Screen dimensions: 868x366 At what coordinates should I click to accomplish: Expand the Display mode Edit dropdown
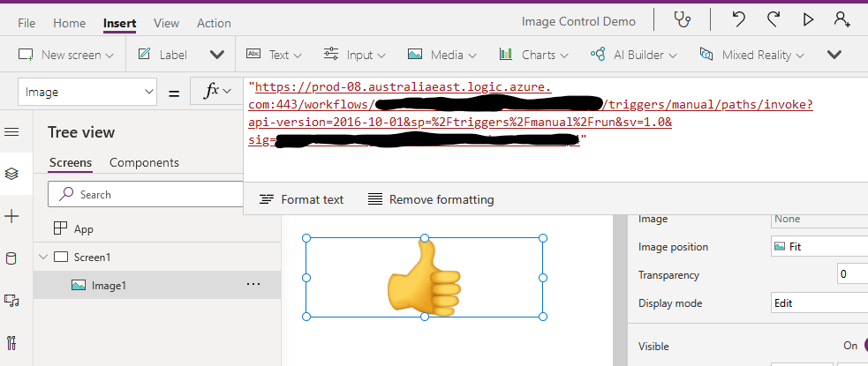click(818, 303)
